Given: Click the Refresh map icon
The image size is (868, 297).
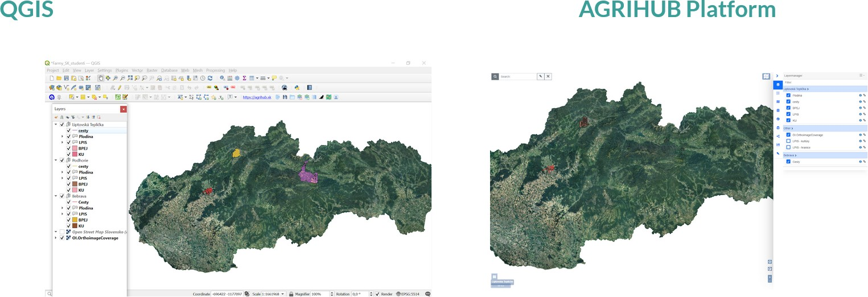Looking at the screenshot, I should [x=210, y=78].
